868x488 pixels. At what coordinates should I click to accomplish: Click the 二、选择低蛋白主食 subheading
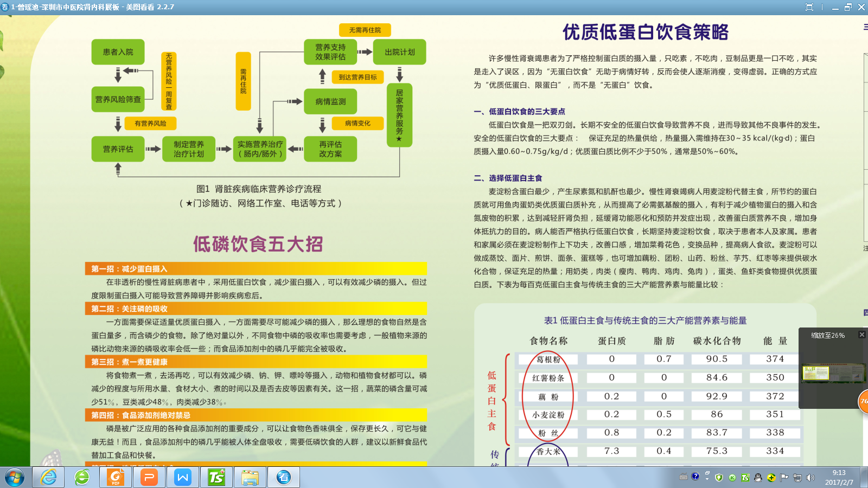click(x=508, y=178)
